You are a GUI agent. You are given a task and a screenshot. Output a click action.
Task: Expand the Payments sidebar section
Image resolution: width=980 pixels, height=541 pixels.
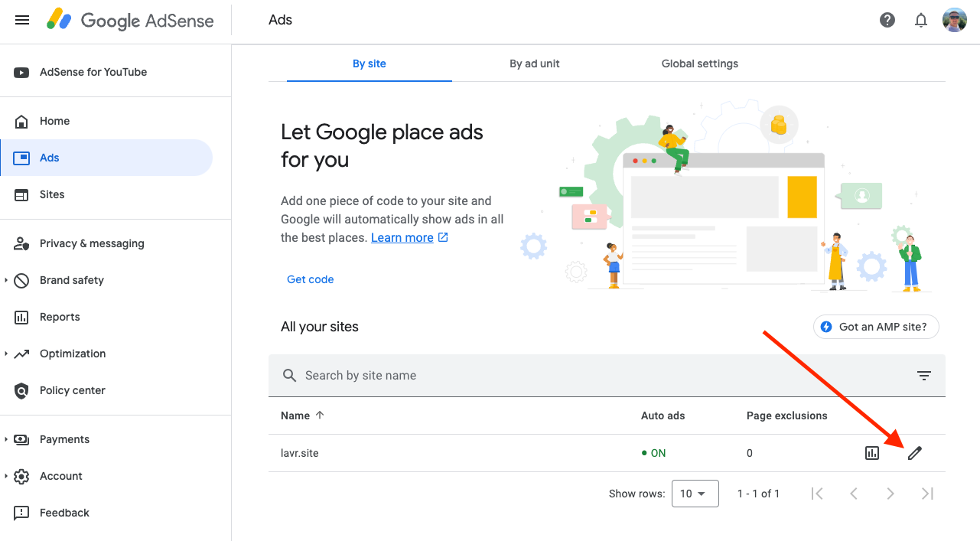[x=6, y=439]
